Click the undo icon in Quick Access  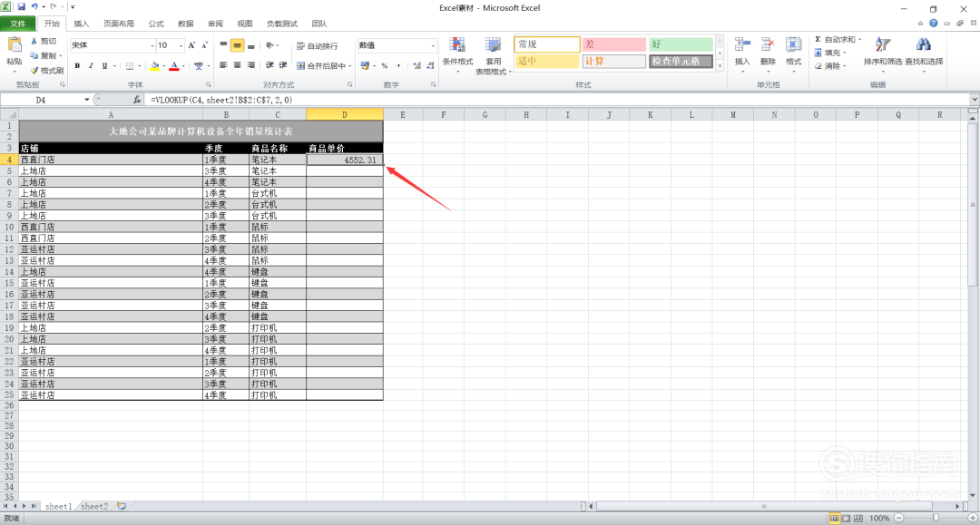[35, 7]
